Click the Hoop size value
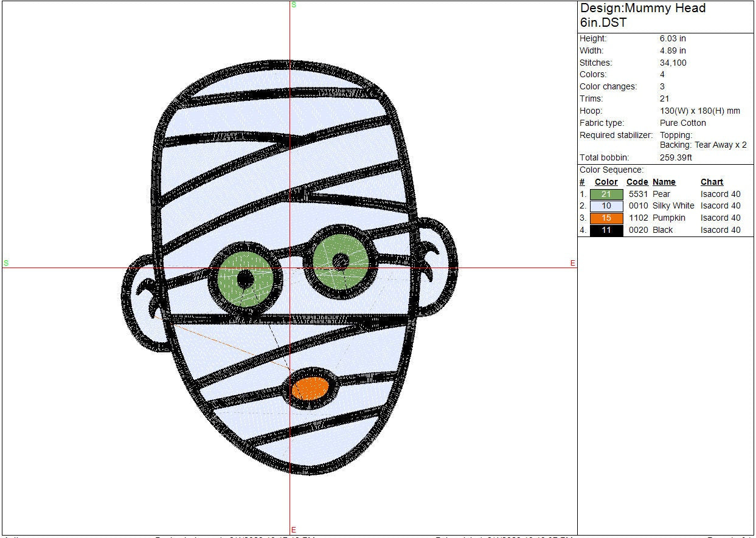The height and width of the screenshot is (538, 756). (699, 111)
